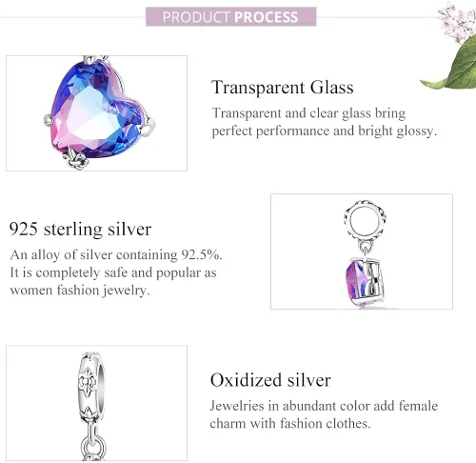Click the silver prong left of the heart
This screenshot has height=463, width=476.
(x=50, y=121)
